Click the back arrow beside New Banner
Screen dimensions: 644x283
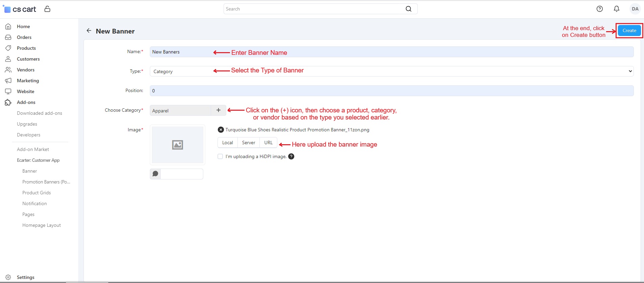pyautogui.click(x=89, y=31)
